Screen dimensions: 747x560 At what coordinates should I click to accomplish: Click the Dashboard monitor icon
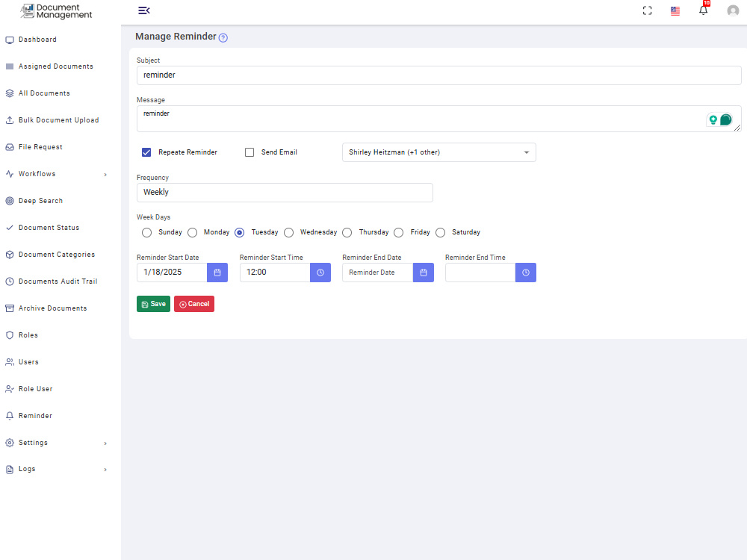(10, 40)
